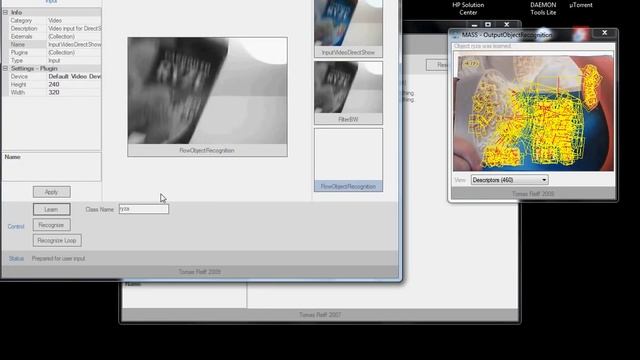
Task: Maximize the background window behind main dialog
Action: click(x=488, y=25)
